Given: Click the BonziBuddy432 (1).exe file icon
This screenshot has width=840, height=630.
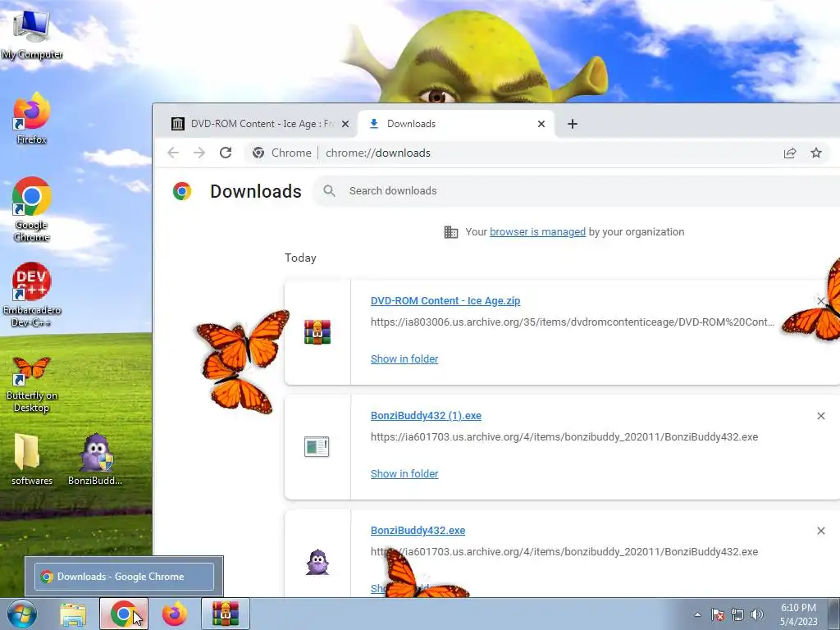Looking at the screenshot, I should 317,447.
